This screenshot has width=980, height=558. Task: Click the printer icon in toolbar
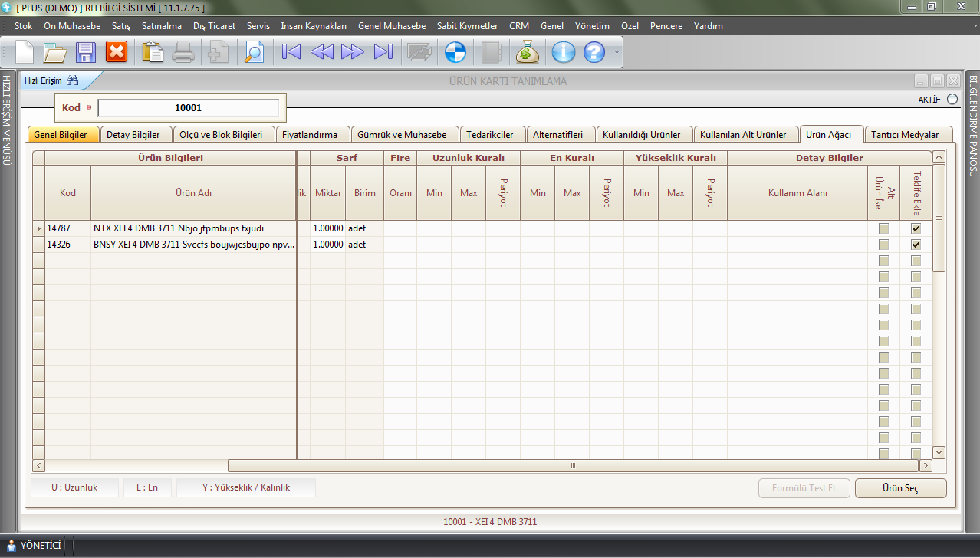tap(183, 52)
